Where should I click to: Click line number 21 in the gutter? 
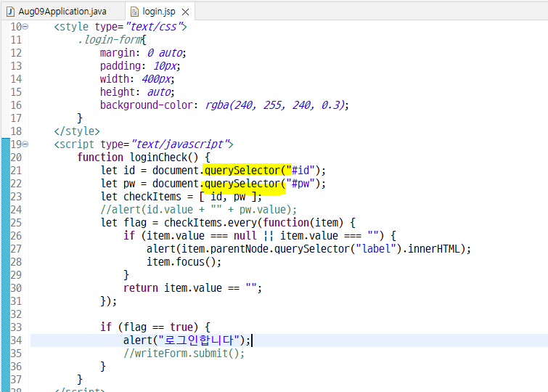[16, 171]
